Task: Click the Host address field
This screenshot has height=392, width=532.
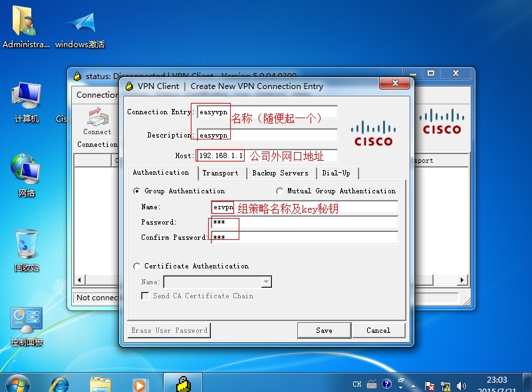Action: pyautogui.click(x=267, y=155)
